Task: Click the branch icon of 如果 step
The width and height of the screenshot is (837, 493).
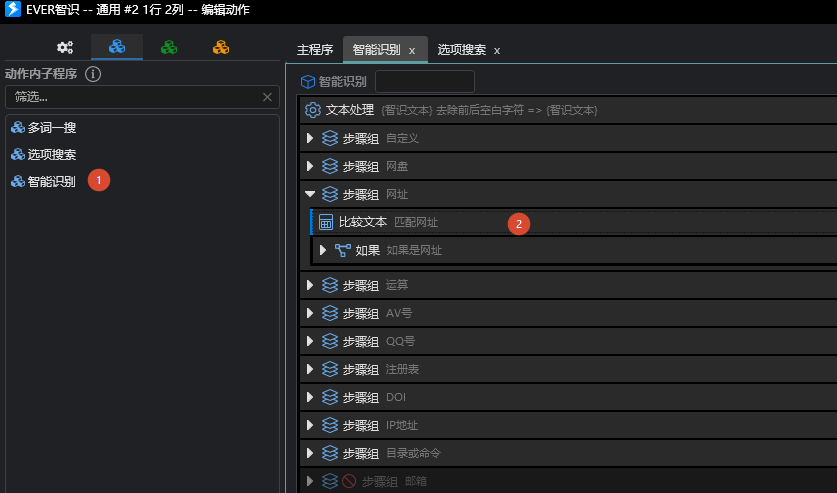Action: point(342,250)
